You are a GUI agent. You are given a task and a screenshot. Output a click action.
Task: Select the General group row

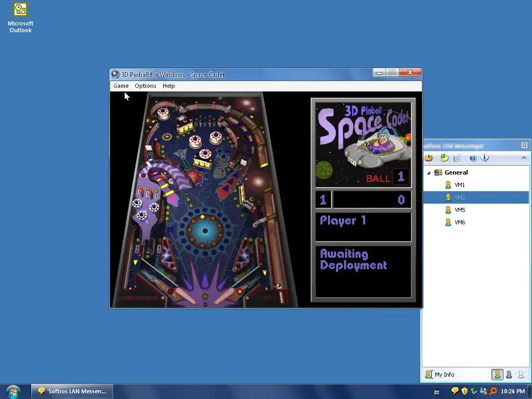coord(476,172)
